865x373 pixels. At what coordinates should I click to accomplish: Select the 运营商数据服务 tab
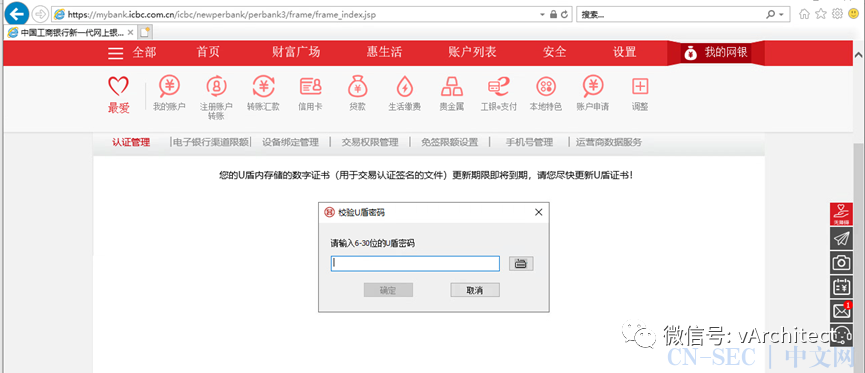(x=609, y=142)
